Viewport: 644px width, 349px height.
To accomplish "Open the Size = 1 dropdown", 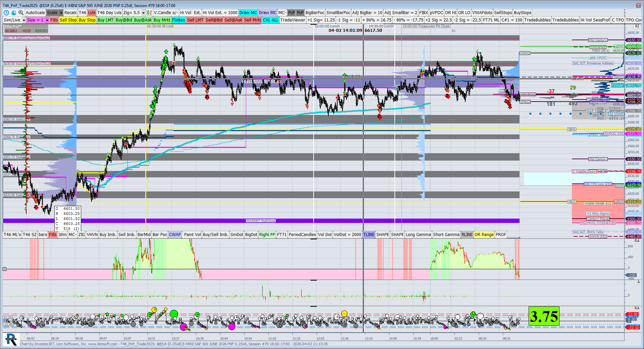I will (x=47, y=20).
